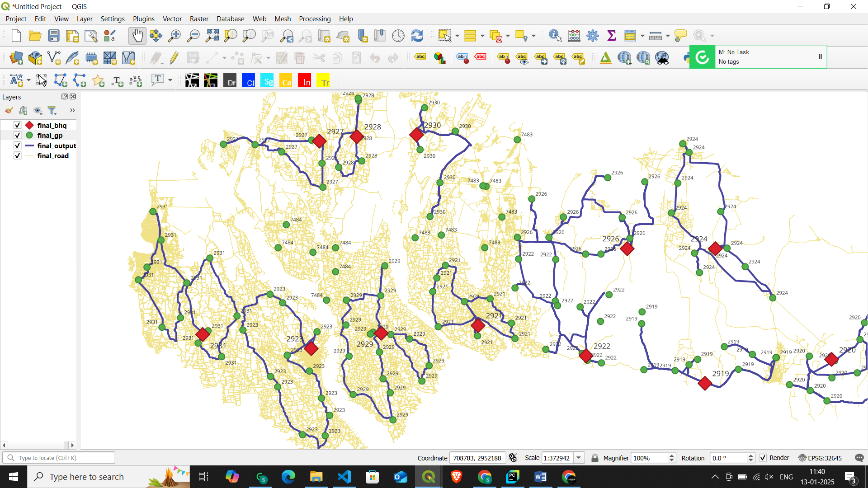Create a new project
This screenshot has width=868, height=488.
[16, 36]
